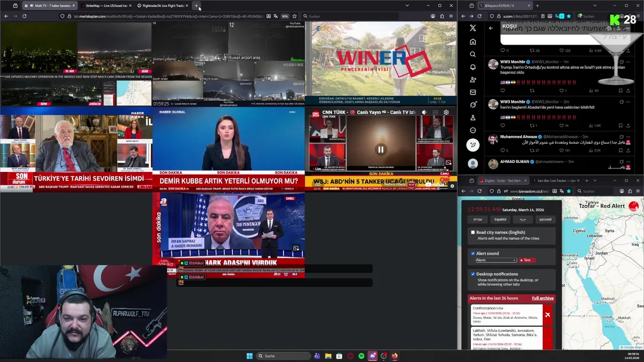
Task: Open WW3 Monitör profile from Abadan tweet
Action: 512,102
